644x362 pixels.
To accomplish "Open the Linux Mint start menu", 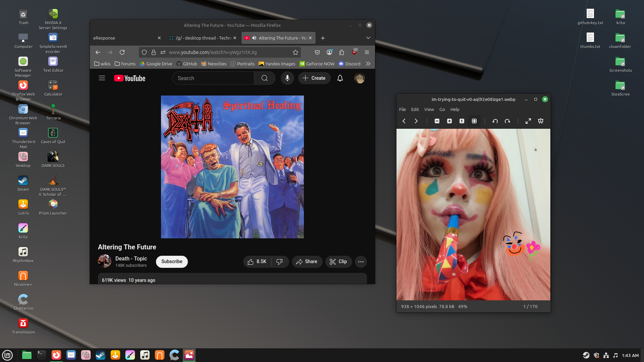I will tap(7, 355).
